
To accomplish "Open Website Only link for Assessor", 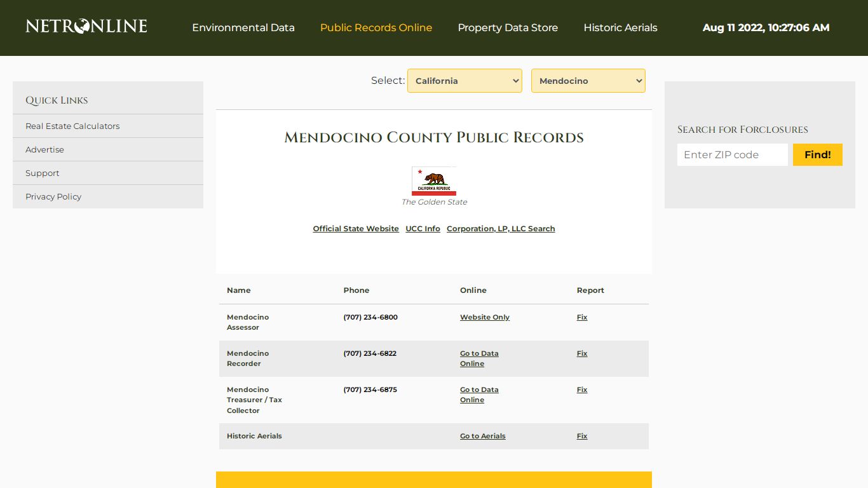I will [485, 317].
